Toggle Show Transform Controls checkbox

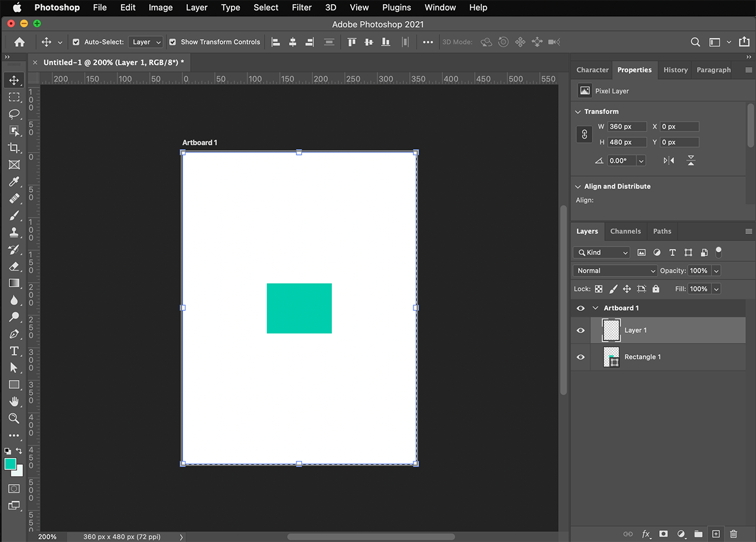(x=172, y=42)
